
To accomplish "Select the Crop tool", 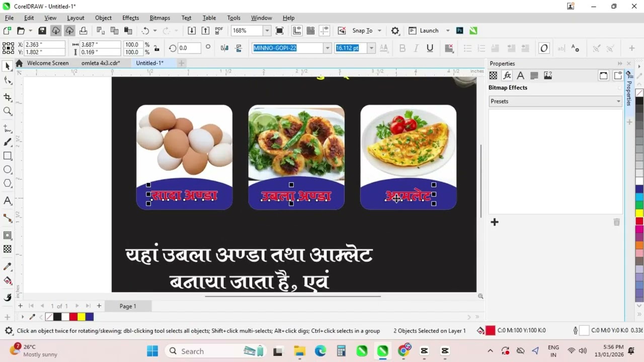I will pyautogui.click(x=8, y=97).
